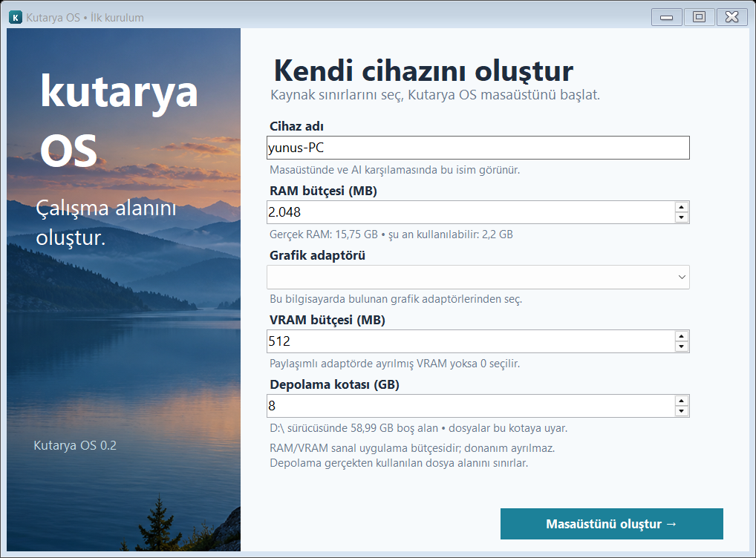756x558 pixels.
Task: Click the 'Kutarya OS 0.2' version text
Action: click(75, 445)
